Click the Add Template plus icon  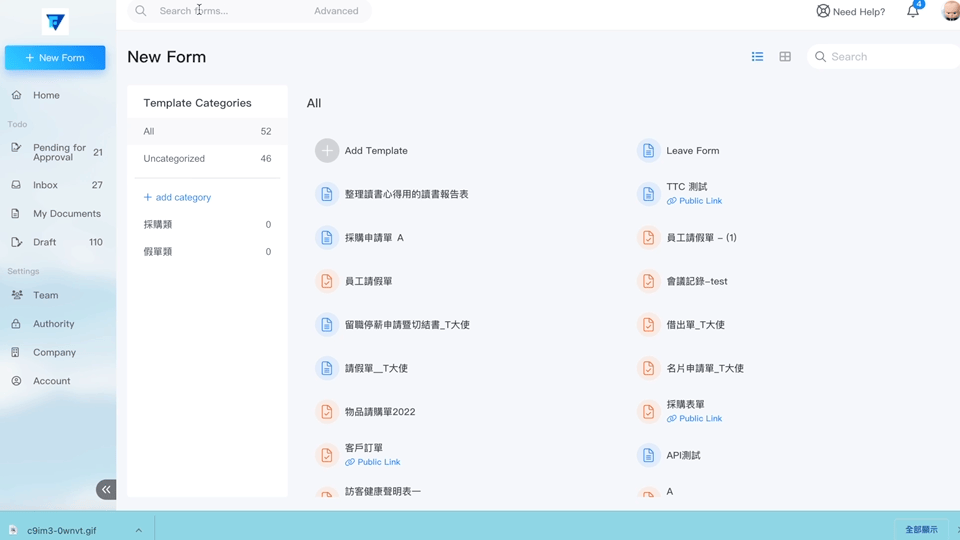point(327,150)
